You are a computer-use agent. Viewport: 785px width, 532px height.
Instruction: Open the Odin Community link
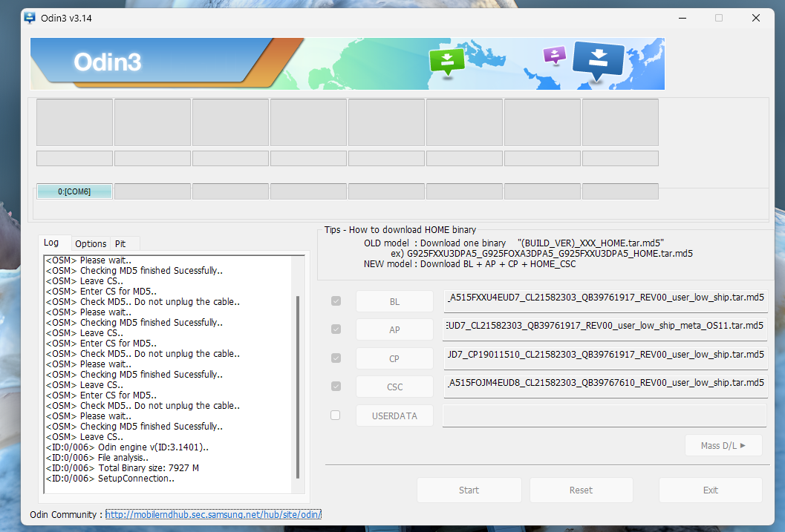213,514
